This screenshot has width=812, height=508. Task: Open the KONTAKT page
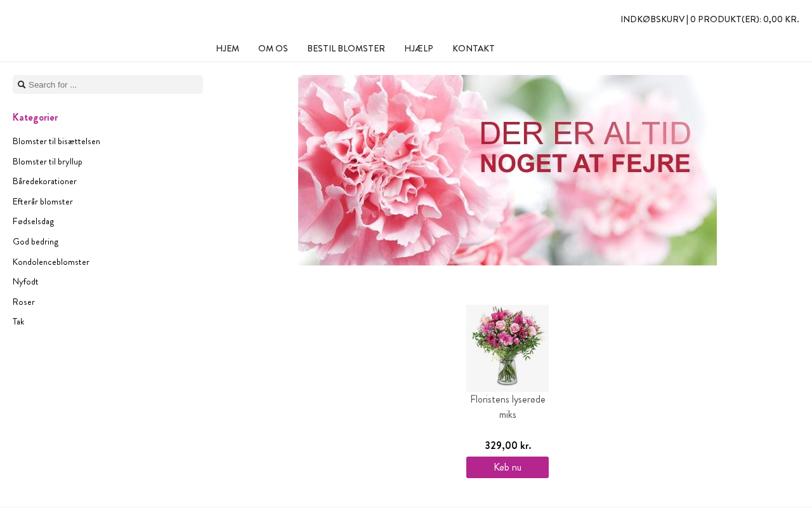pos(473,48)
